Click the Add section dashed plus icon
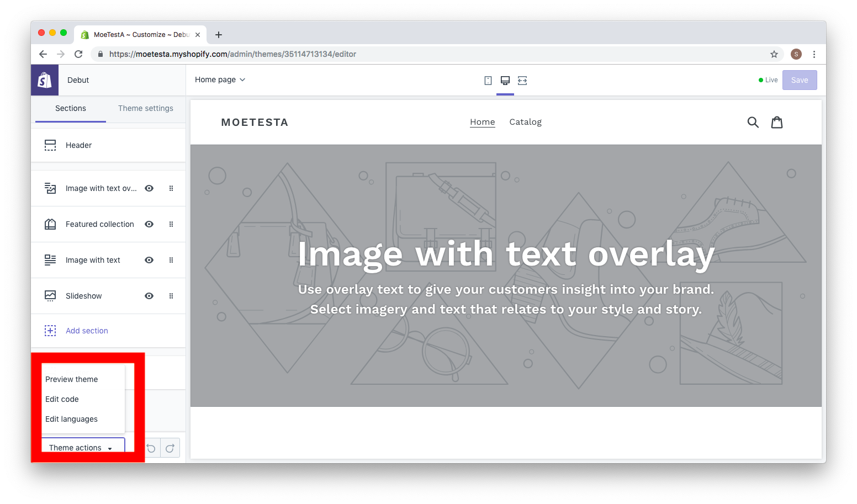Viewport: 857px width, 504px height. point(50,331)
